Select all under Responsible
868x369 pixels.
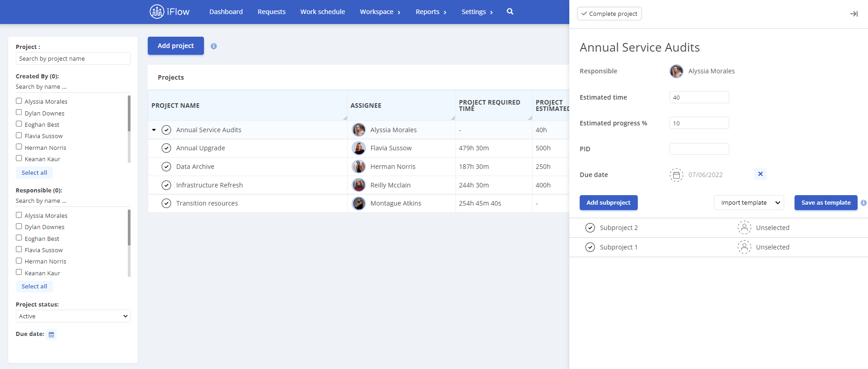(x=34, y=286)
